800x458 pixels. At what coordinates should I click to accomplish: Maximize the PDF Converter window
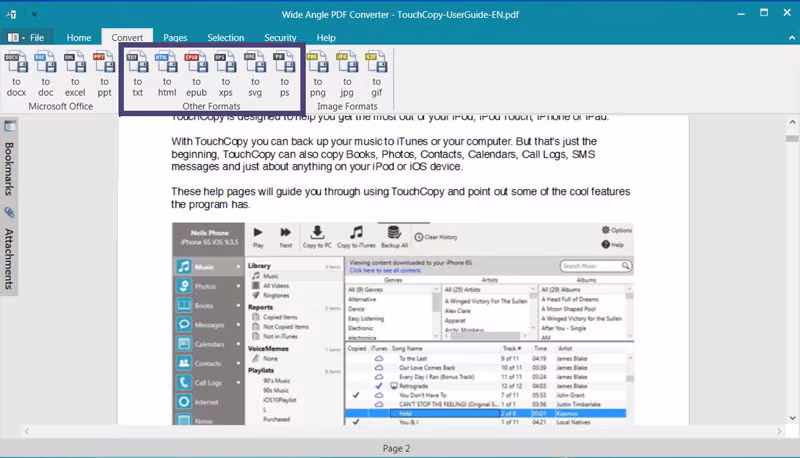pos(764,13)
